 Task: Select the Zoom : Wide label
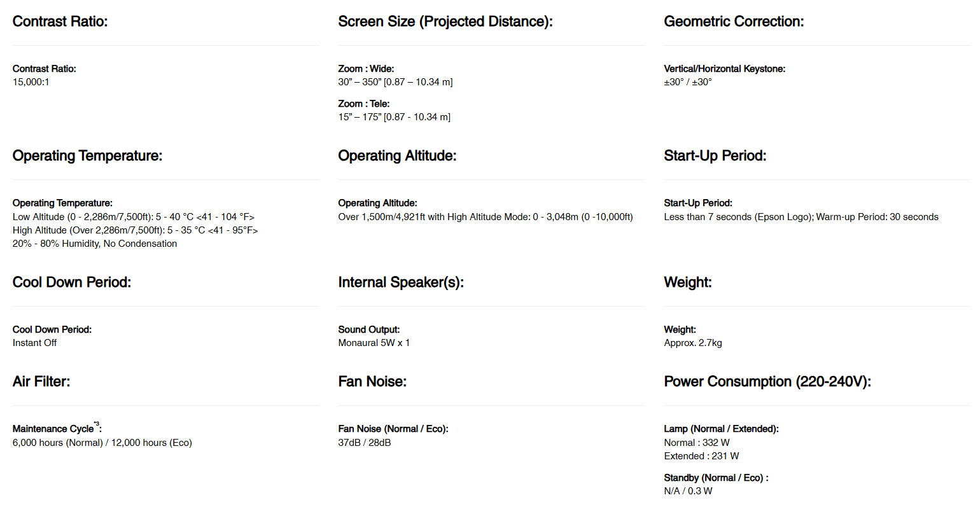[366, 69]
